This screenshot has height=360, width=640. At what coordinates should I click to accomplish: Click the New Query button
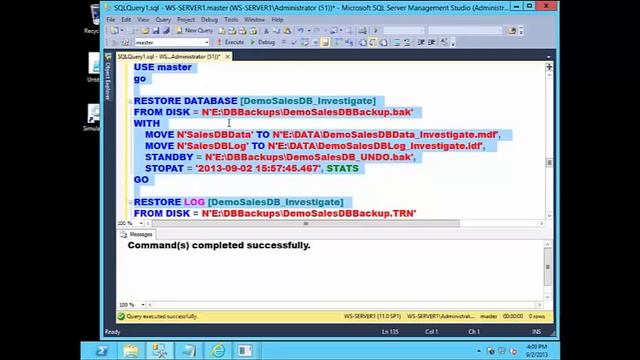195,31
